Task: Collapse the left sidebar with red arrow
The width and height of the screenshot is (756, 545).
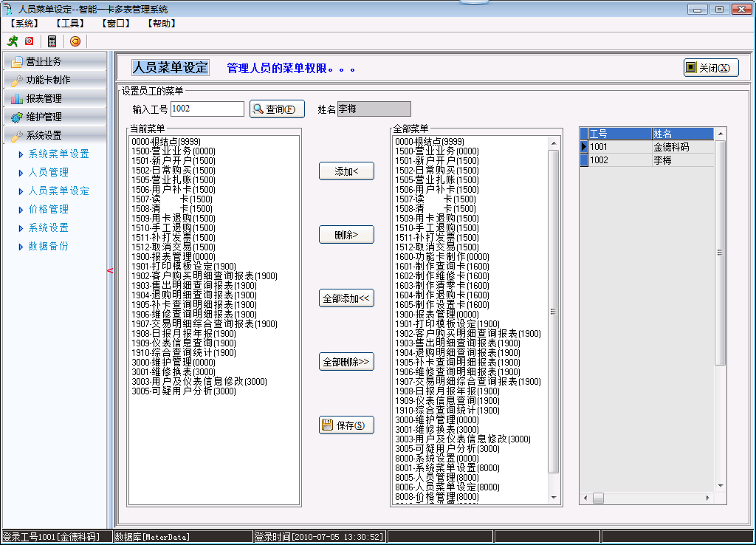Action: pyautogui.click(x=110, y=271)
